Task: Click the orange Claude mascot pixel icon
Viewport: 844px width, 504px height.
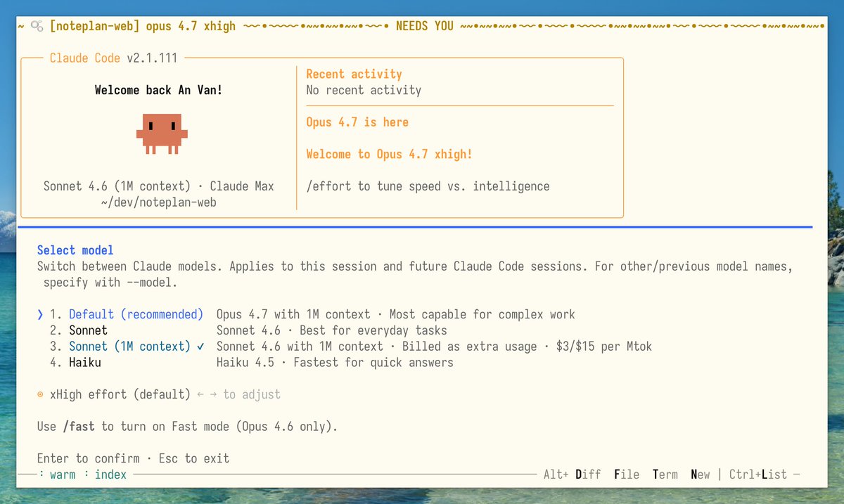Action: coord(162,134)
